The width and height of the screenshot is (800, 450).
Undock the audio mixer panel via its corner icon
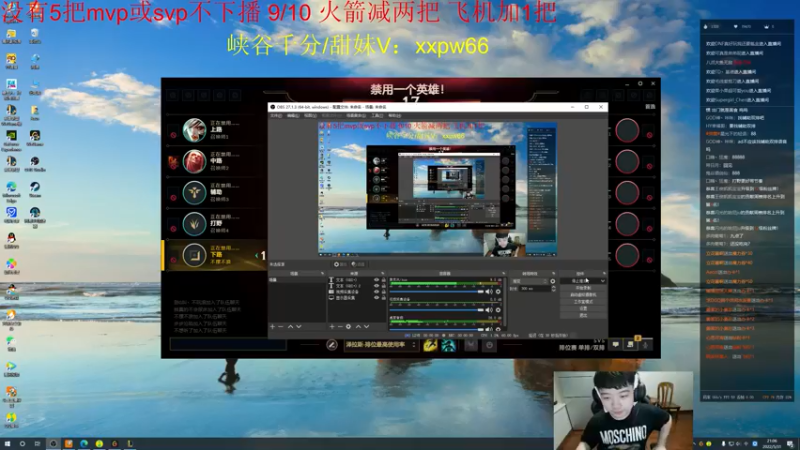[504, 273]
